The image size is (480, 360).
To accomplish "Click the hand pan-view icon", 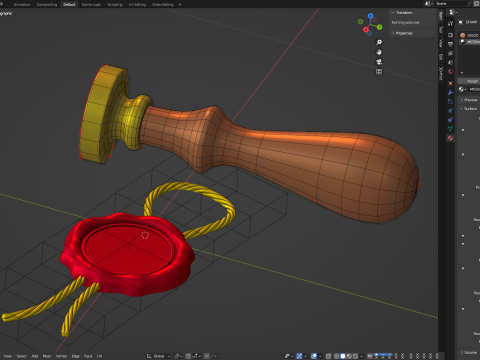I will (379, 52).
